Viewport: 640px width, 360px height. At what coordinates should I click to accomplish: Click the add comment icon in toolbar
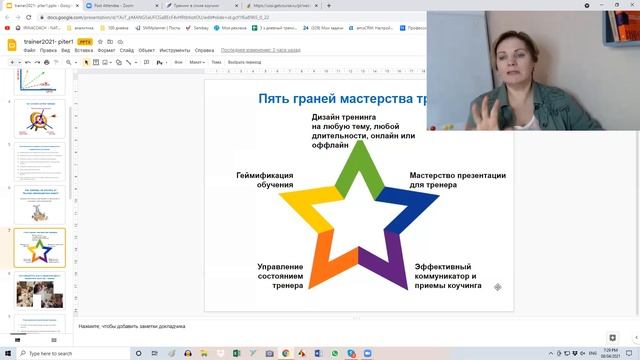pyautogui.click(x=147, y=62)
